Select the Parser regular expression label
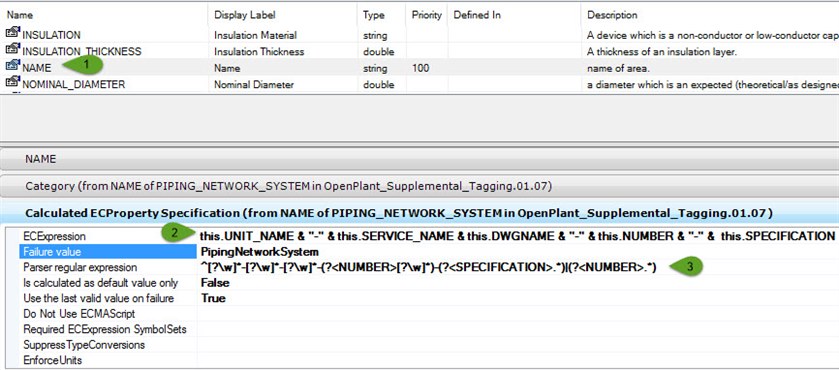Image resolution: width=839 pixels, height=370 pixels. [x=80, y=267]
